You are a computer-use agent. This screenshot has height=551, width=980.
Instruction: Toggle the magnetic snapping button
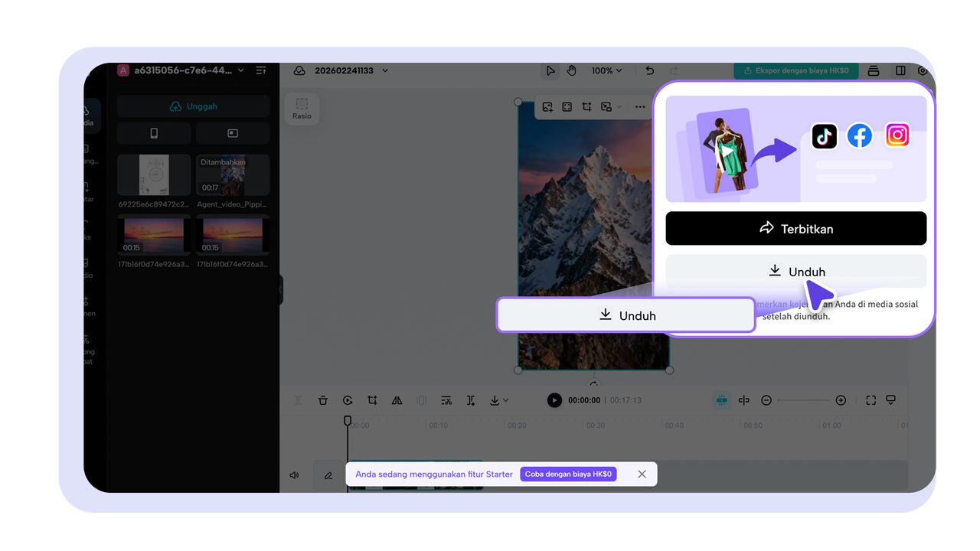point(721,400)
